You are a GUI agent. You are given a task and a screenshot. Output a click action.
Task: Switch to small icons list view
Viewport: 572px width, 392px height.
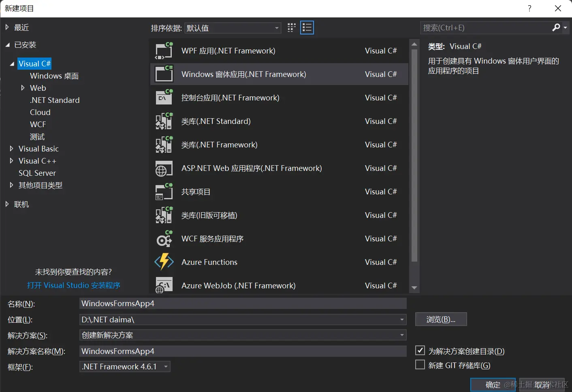point(307,28)
